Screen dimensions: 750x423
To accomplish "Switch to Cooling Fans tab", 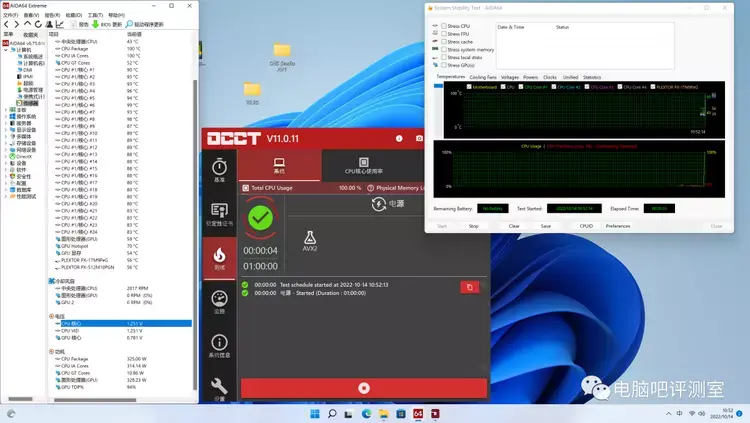I will (483, 77).
